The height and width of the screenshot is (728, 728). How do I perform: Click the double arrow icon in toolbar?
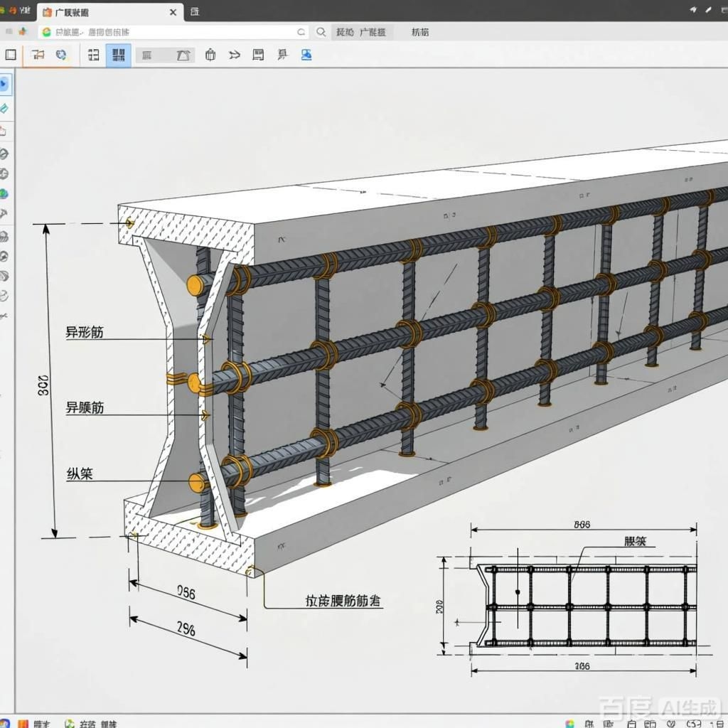pyautogui.click(x=234, y=55)
